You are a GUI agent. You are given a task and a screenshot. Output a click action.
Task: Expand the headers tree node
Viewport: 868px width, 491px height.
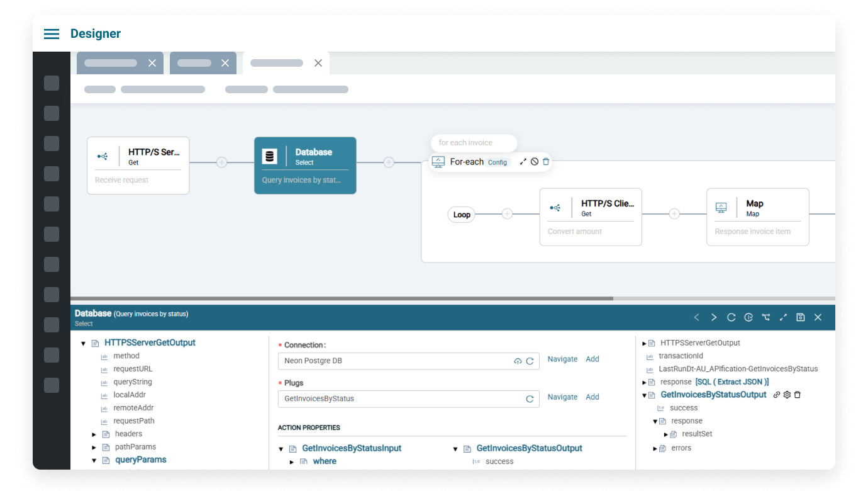tap(94, 434)
